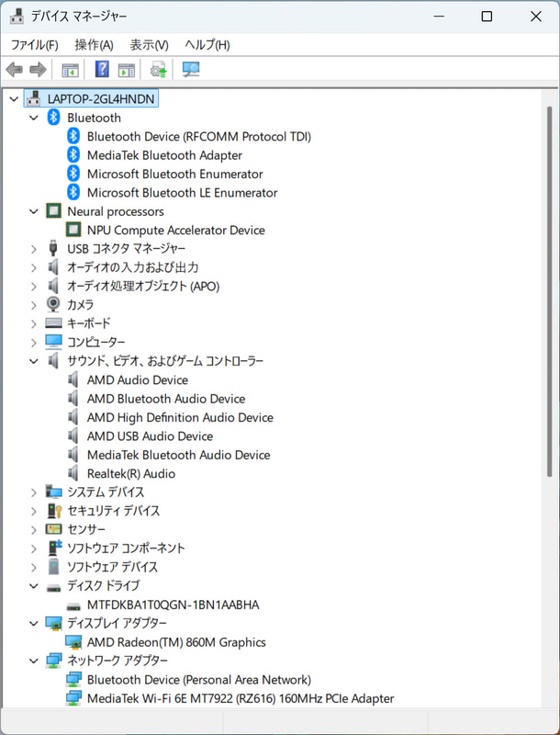
Task: Open the ヘルプ(H) menu
Action: coord(207,45)
